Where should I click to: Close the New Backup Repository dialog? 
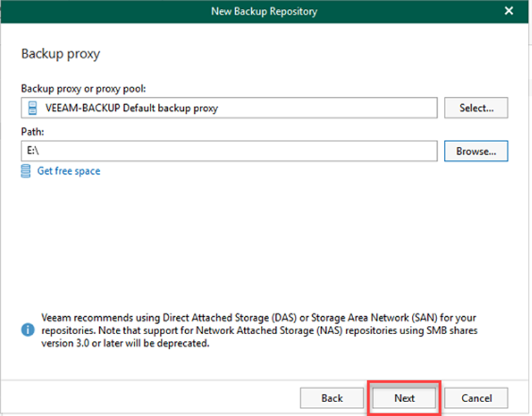click(509, 11)
